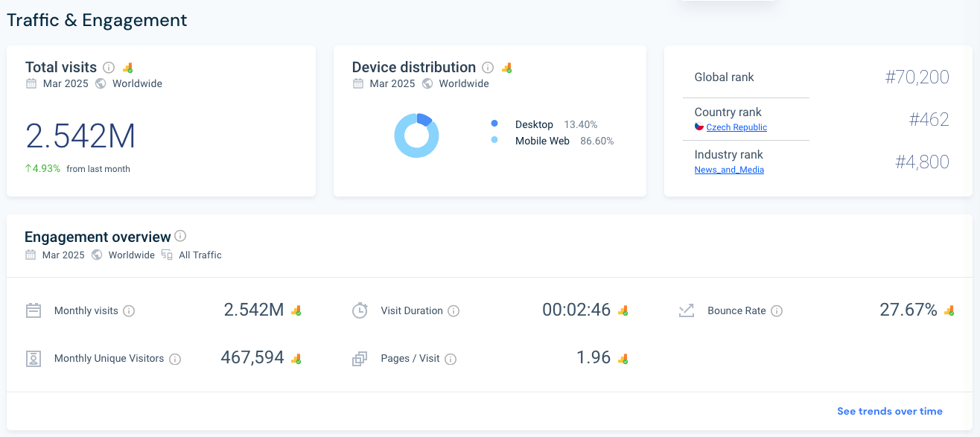Viewport: 980px width, 437px height.
Task: Click info icon next to Total visits
Action: 109,68
